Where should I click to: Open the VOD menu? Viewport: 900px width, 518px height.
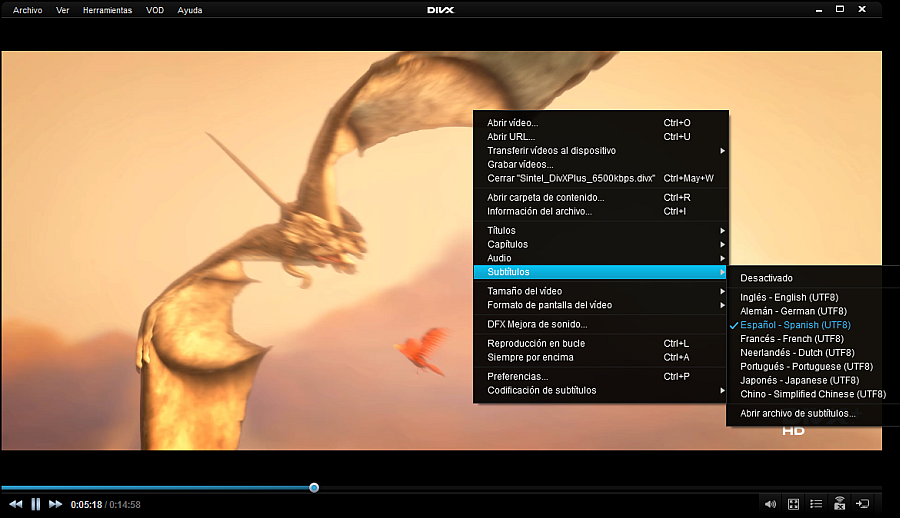[155, 10]
